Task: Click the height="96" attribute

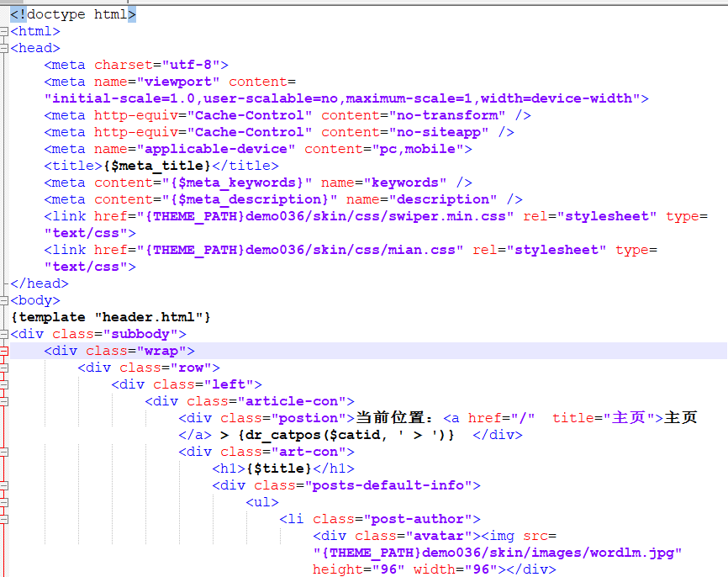Action: pos(358,569)
